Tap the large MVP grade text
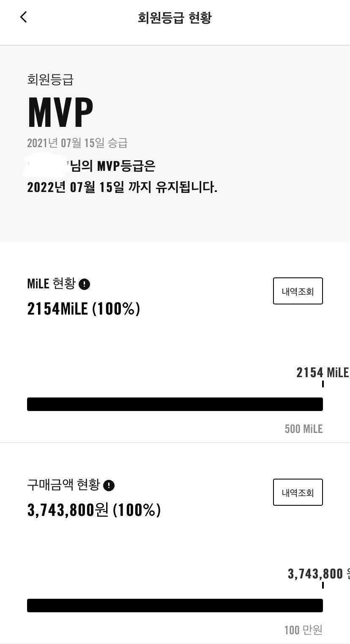 (x=60, y=112)
